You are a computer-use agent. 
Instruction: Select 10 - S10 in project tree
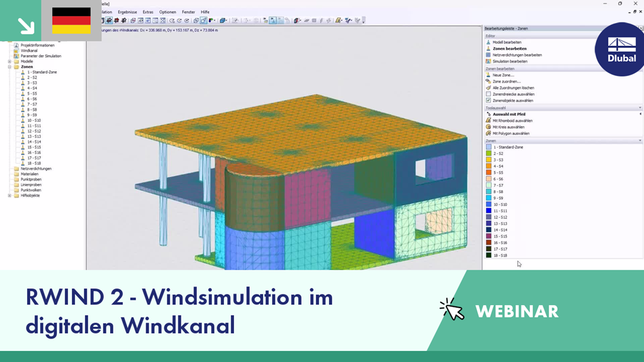(33, 120)
